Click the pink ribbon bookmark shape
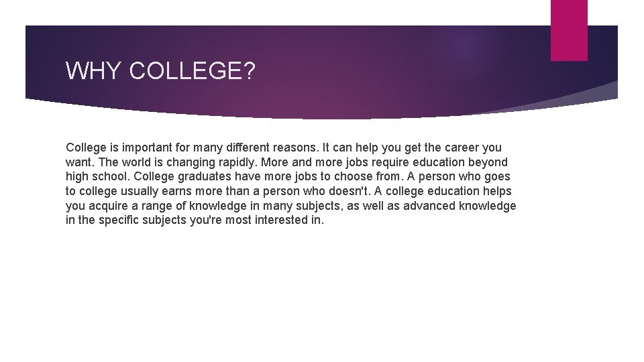Viewport: 644px width, 362px height. [x=569, y=30]
